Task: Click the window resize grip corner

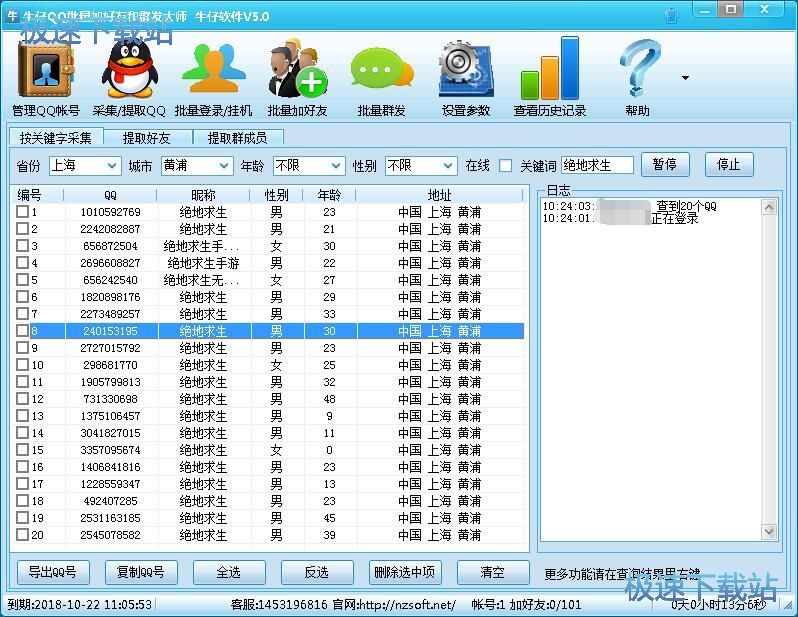Action: [x=789, y=607]
